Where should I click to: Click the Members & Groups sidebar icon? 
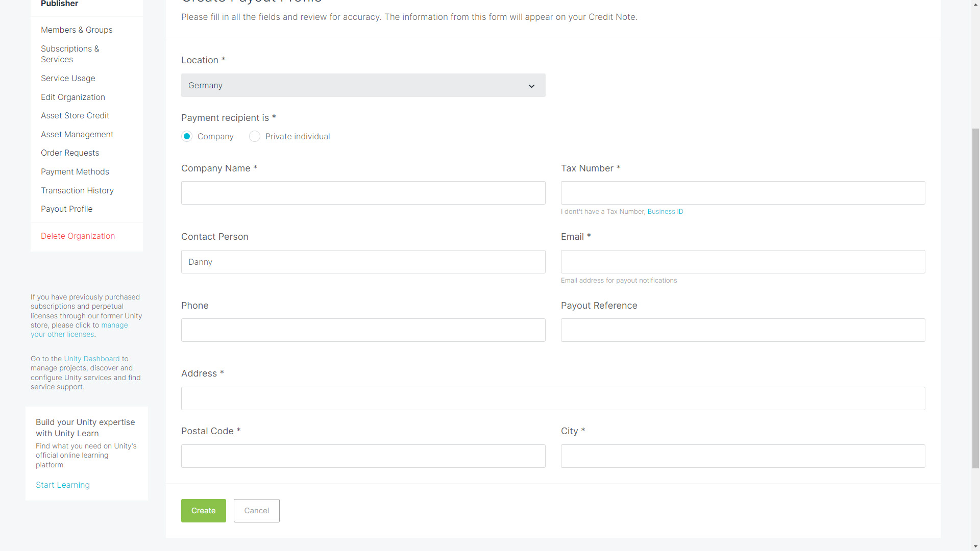[x=76, y=29]
